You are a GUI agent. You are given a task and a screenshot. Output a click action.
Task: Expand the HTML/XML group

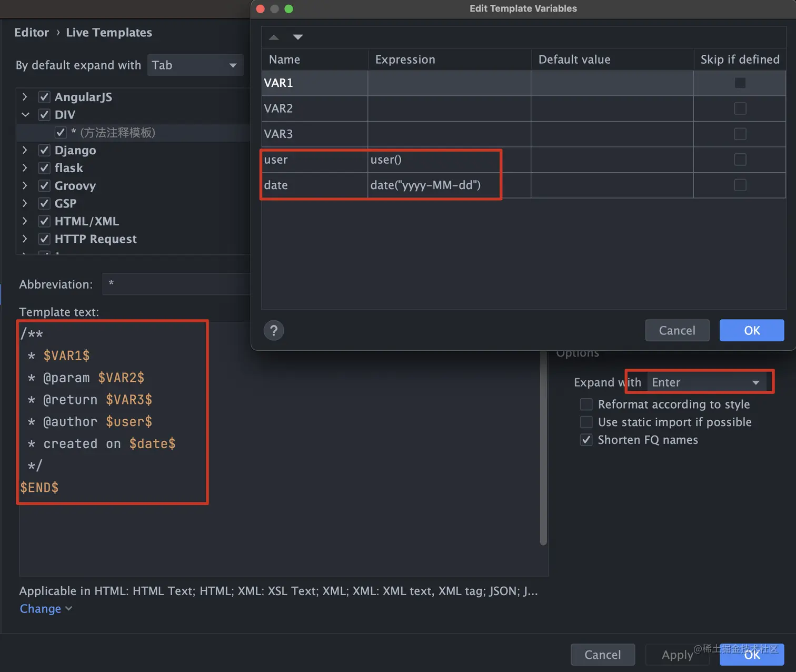click(x=25, y=221)
